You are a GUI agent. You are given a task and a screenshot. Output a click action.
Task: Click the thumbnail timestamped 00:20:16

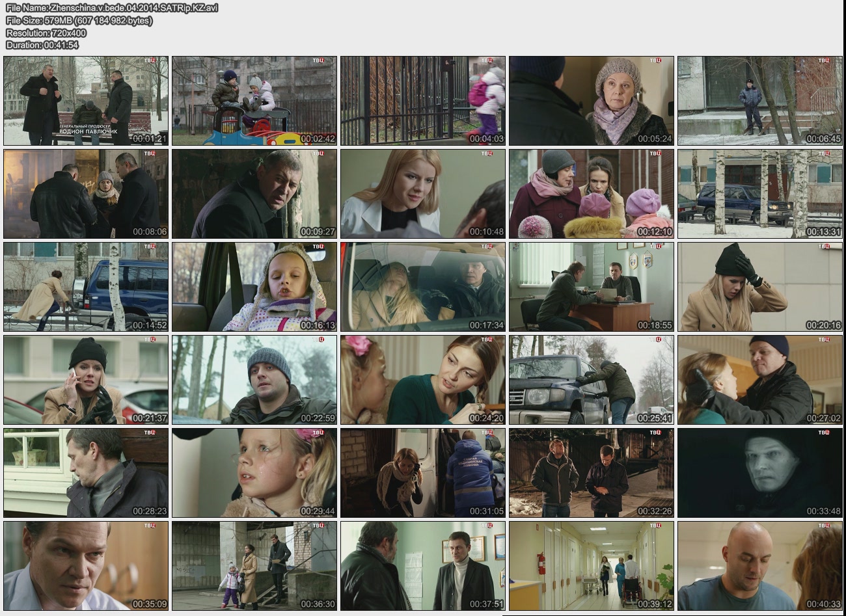(760, 287)
